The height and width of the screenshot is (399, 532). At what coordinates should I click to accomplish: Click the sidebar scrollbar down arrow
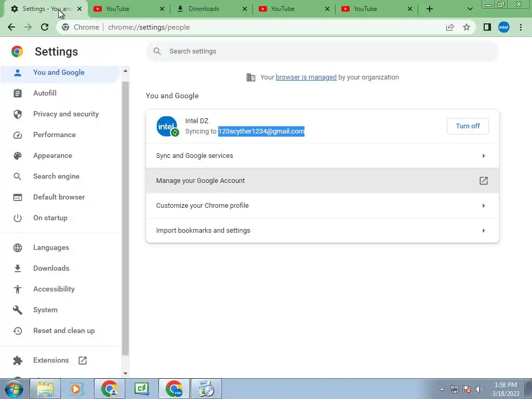(x=125, y=374)
